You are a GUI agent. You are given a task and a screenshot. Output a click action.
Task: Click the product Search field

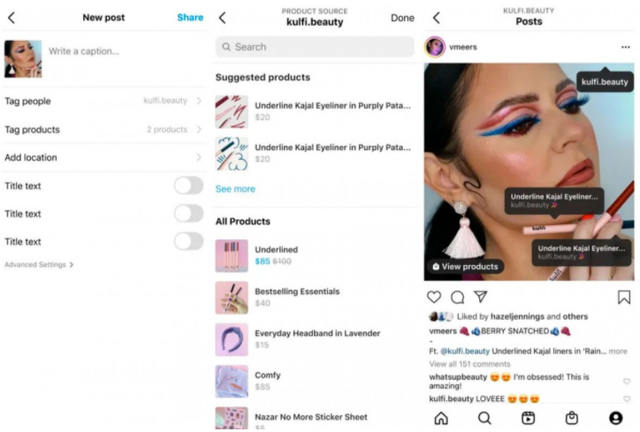tap(315, 47)
